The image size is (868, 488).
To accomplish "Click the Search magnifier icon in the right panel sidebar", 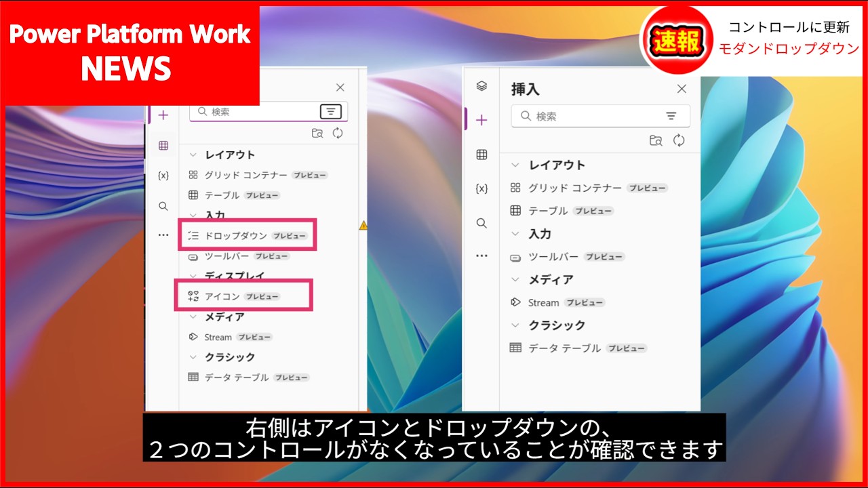I will coord(481,223).
